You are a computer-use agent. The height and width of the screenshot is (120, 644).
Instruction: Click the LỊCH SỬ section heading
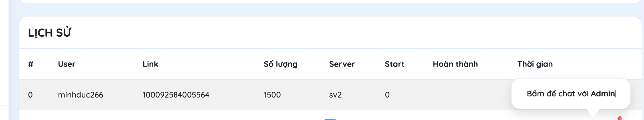50,33
